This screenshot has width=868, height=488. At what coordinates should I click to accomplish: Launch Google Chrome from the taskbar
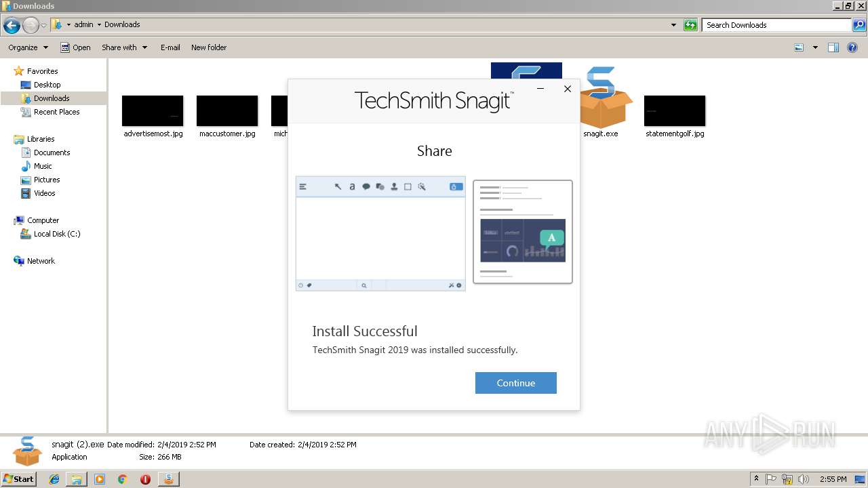click(x=122, y=479)
